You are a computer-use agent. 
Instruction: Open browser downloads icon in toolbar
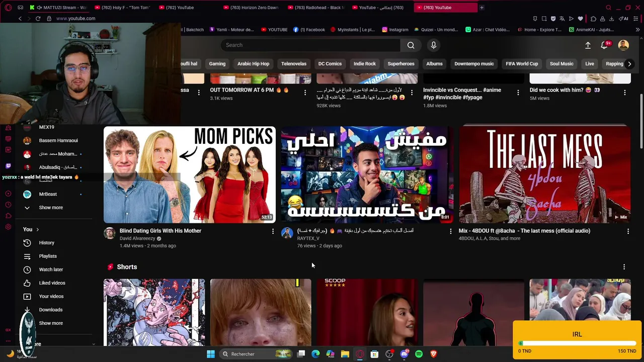tap(611, 19)
